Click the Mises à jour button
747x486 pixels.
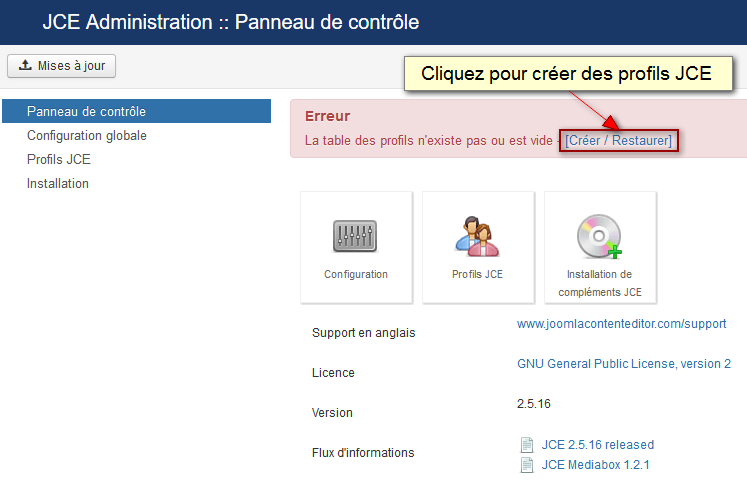(x=61, y=66)
